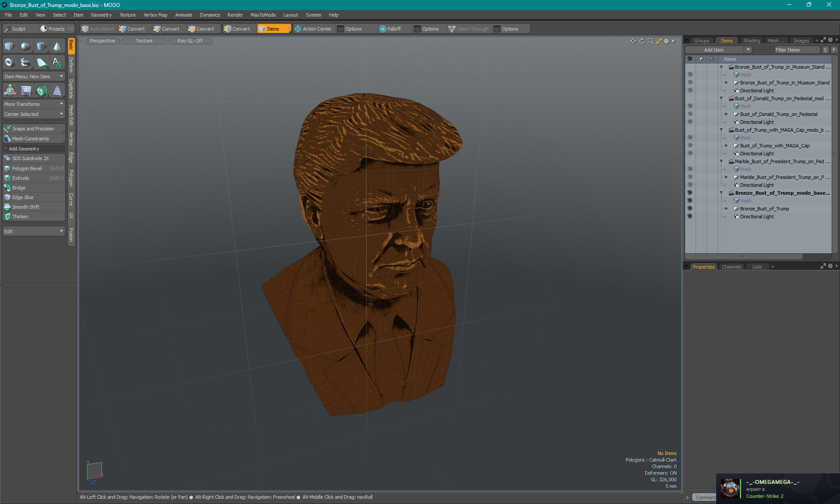Switch to the Channels tab
The height and width of the screenshot is (504, 840).
(731, 267)
